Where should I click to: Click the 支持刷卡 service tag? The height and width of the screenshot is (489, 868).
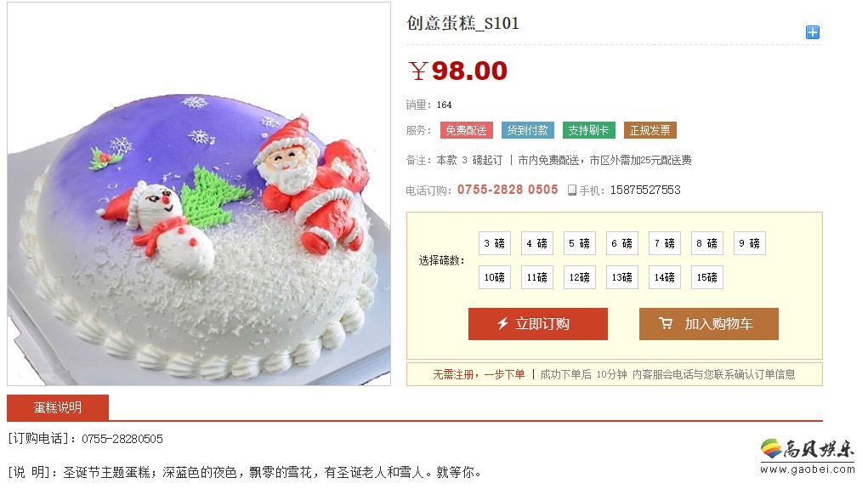[588, 130]
